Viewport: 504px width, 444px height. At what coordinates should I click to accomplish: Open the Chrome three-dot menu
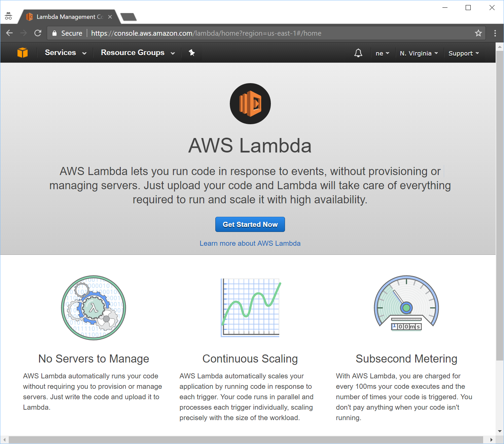(495, 33)
